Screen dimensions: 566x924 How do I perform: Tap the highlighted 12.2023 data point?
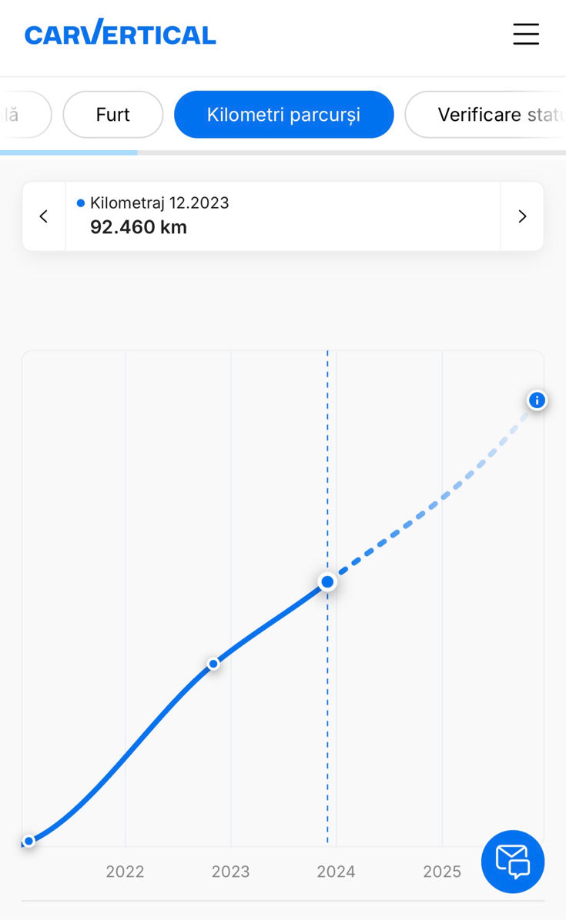[x=327, y=581]
